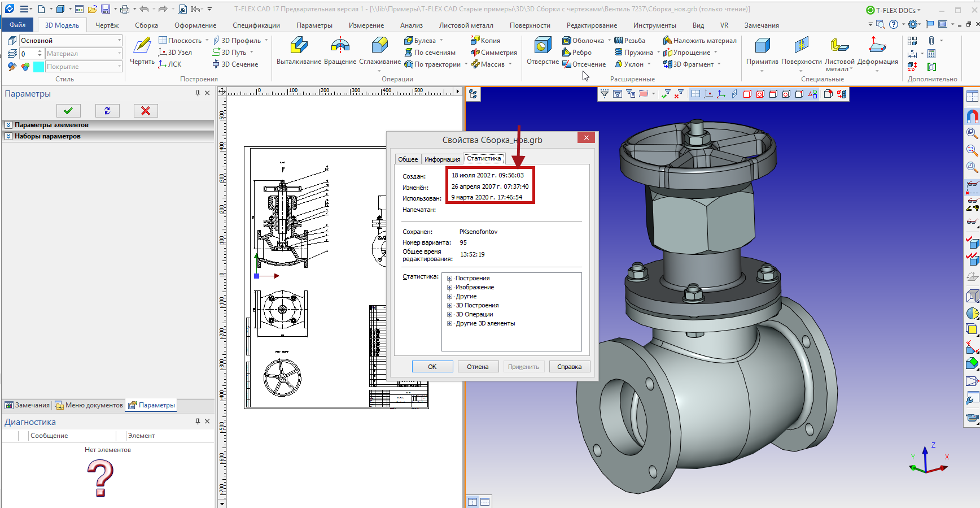Viewport: 980px width, 508px height.
Task: Choose the Отсечение cut tool
Action: pyautogui.click(x=584, y=64)
